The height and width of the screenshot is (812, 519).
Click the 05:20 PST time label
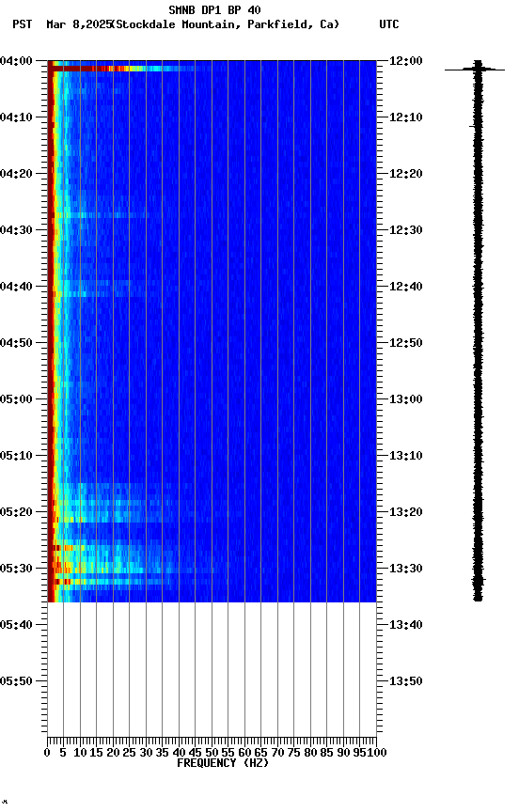pos(16,512)
